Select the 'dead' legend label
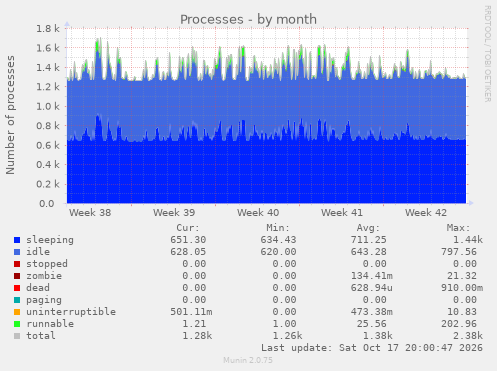The image size is (497, 371). [x=38, y=288]
